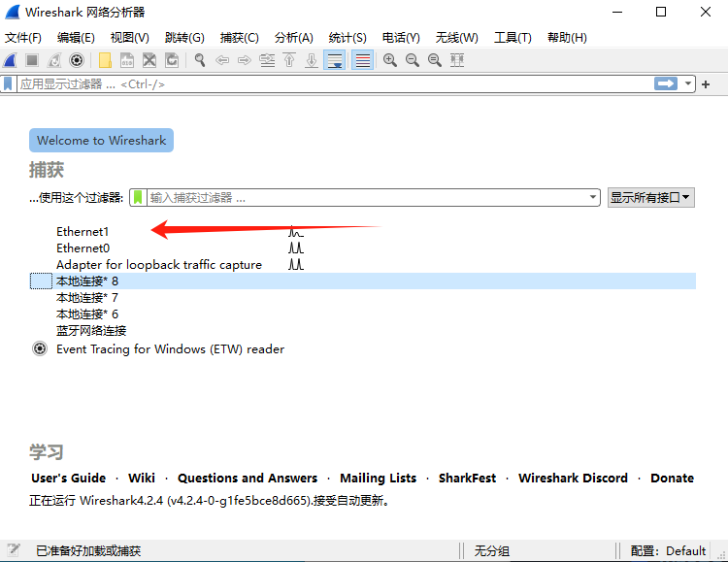This screenshot has height=562, width=728.
Task: Add a display filter button with plus
Action: [x=706, y=84]
